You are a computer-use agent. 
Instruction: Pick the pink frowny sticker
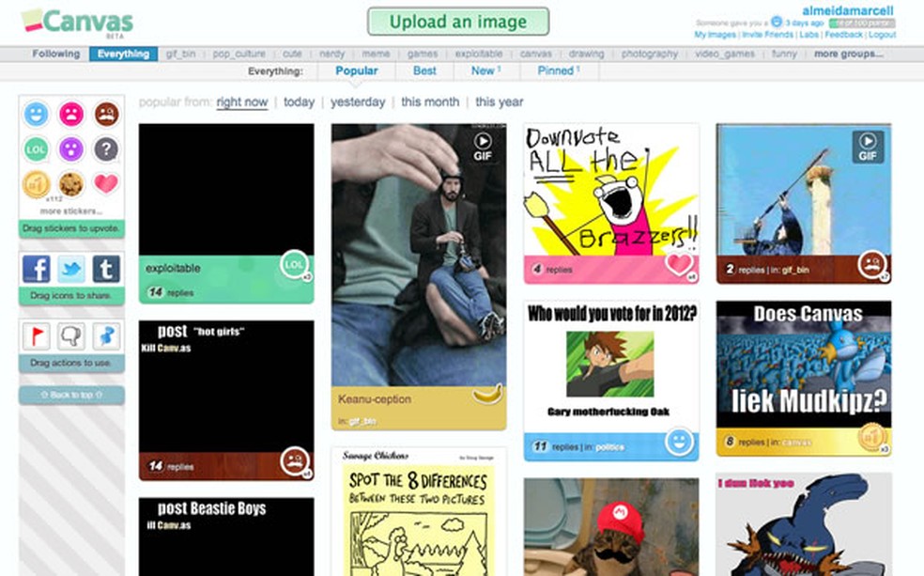click(x=71, y=114)
